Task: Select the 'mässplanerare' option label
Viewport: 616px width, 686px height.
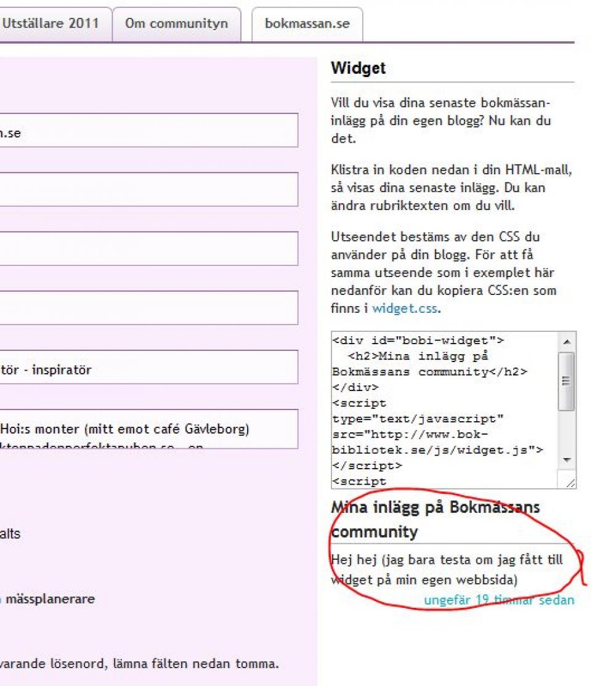Action: [51, 599]
